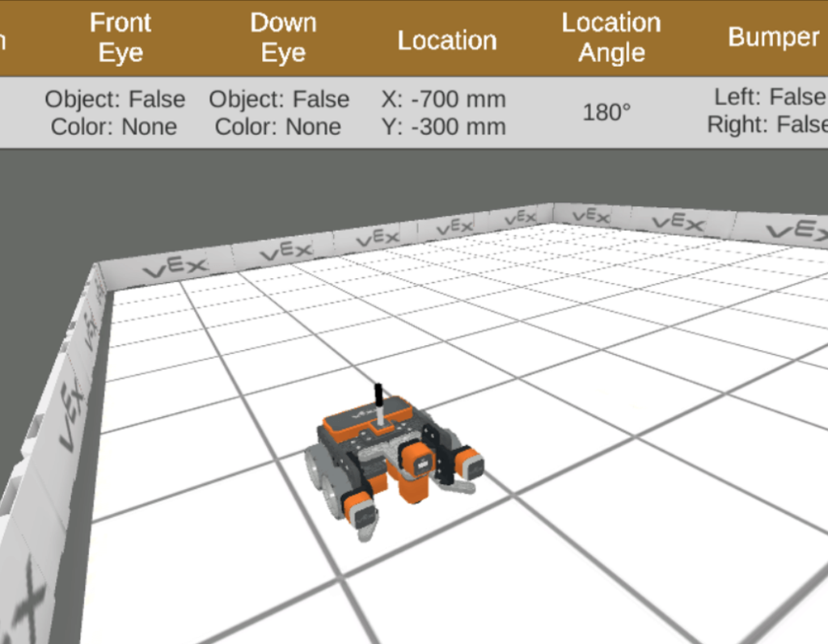
Task: Click the robot's gray left wheel
Action: [x=319, y=467]
